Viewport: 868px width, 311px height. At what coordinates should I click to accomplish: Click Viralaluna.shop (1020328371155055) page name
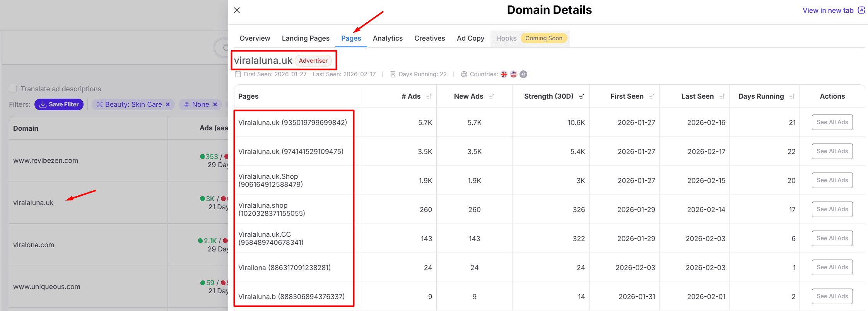click(x=272, y=209)
